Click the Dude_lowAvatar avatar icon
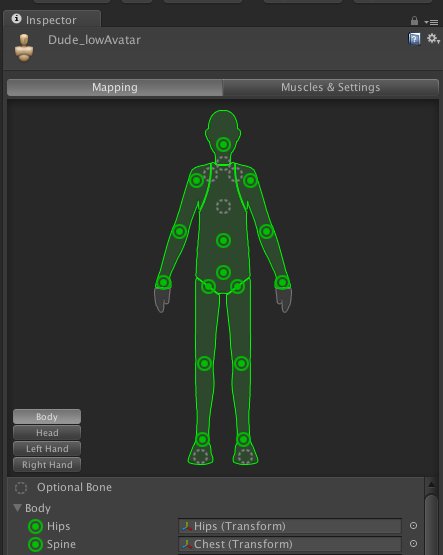Screen dimensions: 443x555 click(24, 47)
